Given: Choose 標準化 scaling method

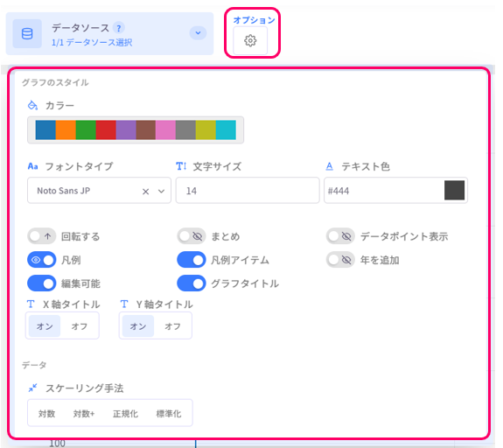Looking at the screenshot, I should point(169,414).
